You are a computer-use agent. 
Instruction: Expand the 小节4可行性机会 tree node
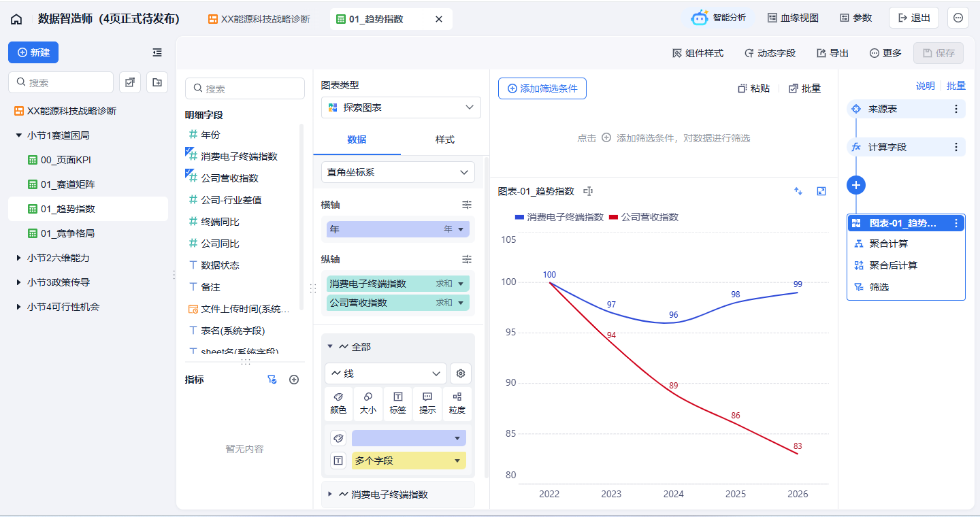click(18, 307)
